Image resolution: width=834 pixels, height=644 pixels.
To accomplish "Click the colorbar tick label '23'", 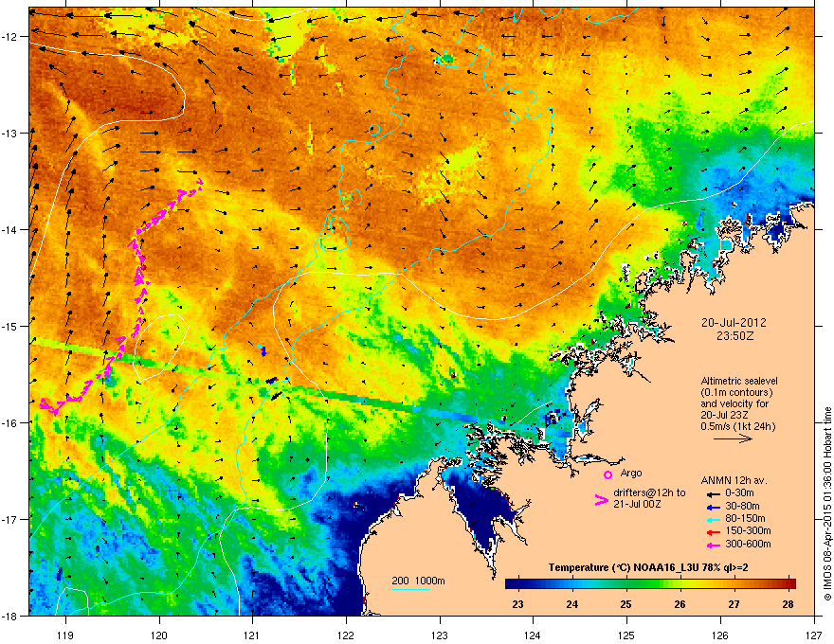I will tap(517, 604).
